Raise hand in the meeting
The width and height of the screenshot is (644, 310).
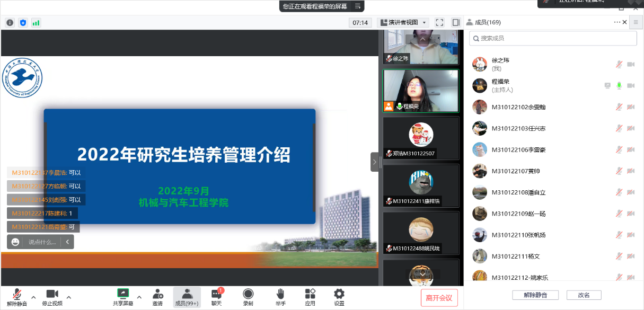[280, 297]
